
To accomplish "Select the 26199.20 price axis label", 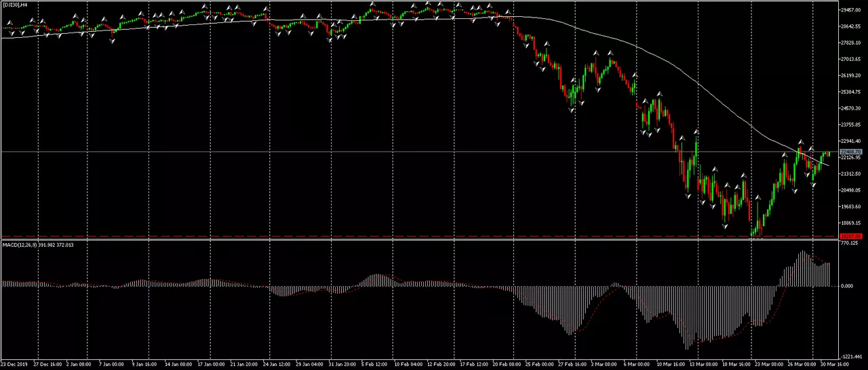I will (x=850, y=76).
